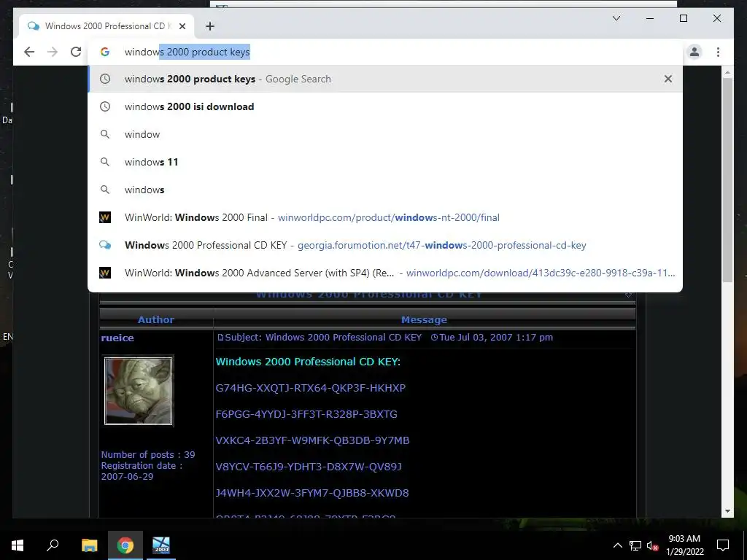Reload the current page
This screenshot has height=560, width=747.
point(76,52)
